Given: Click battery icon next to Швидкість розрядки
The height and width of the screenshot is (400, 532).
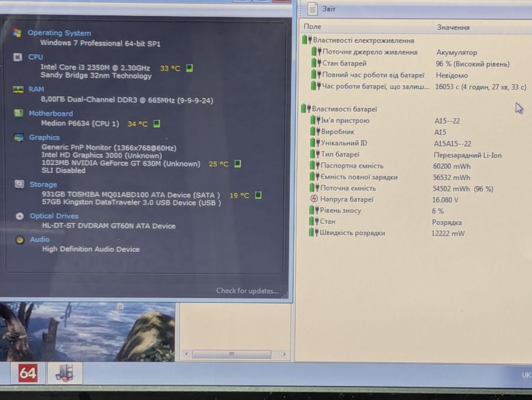Looking at the screenshot, I should click(314, 232).
